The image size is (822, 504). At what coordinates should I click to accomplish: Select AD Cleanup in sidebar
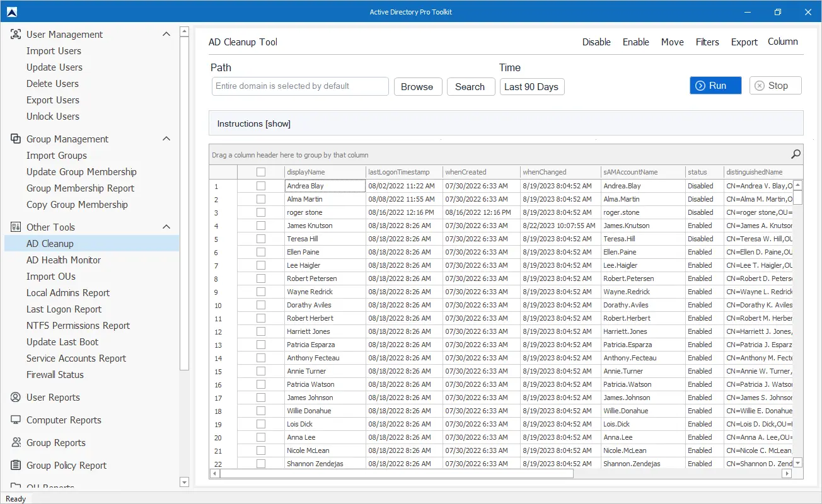[x=91, y=244]
